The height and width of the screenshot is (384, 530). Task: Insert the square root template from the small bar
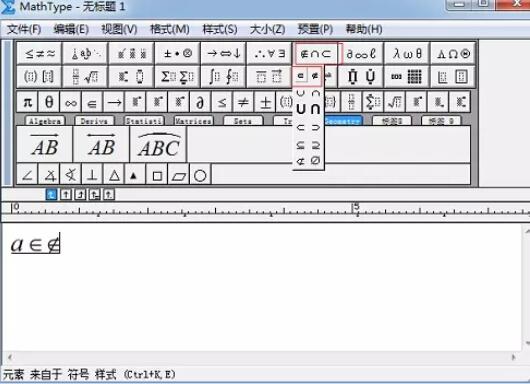click(394, 102)
